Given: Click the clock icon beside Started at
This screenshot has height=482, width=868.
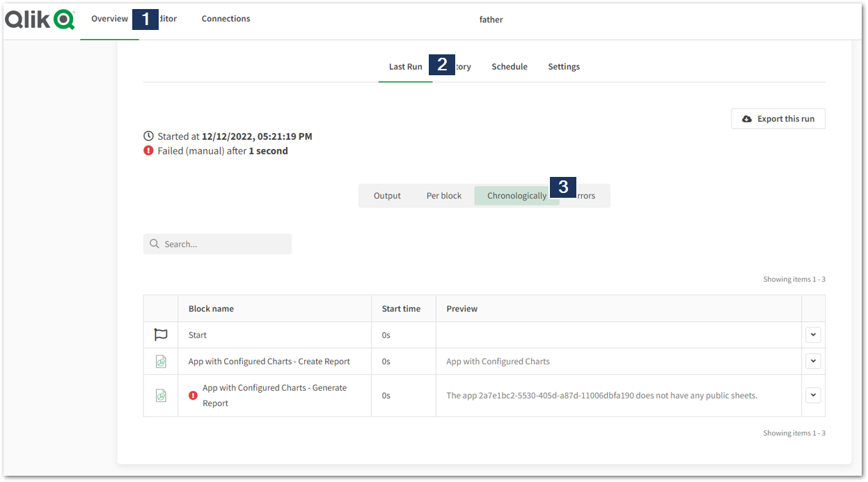Looking at the screenshot, I should tap(148, 137).
